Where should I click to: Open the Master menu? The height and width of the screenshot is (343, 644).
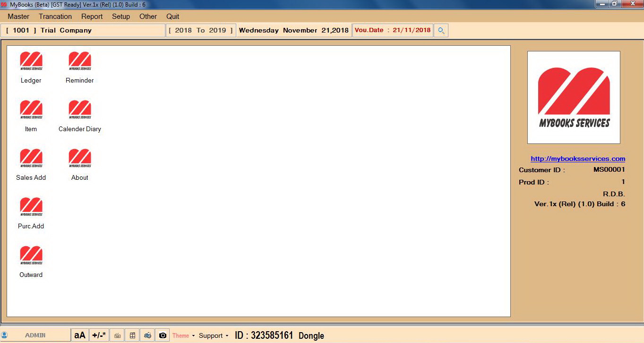click(18, 17)
